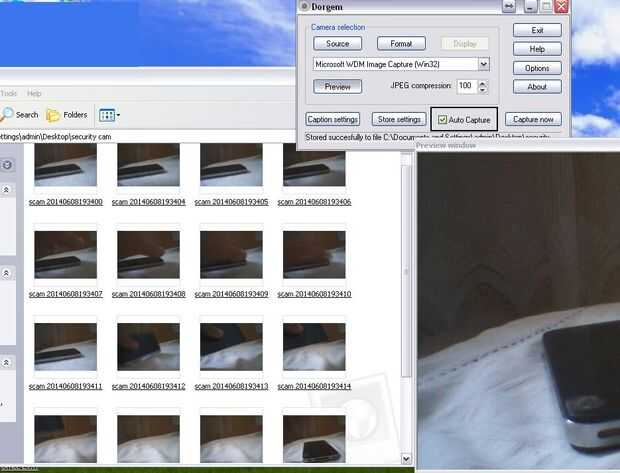
Task: Select thumbnail scam 20140608193410
Action: 314,255
